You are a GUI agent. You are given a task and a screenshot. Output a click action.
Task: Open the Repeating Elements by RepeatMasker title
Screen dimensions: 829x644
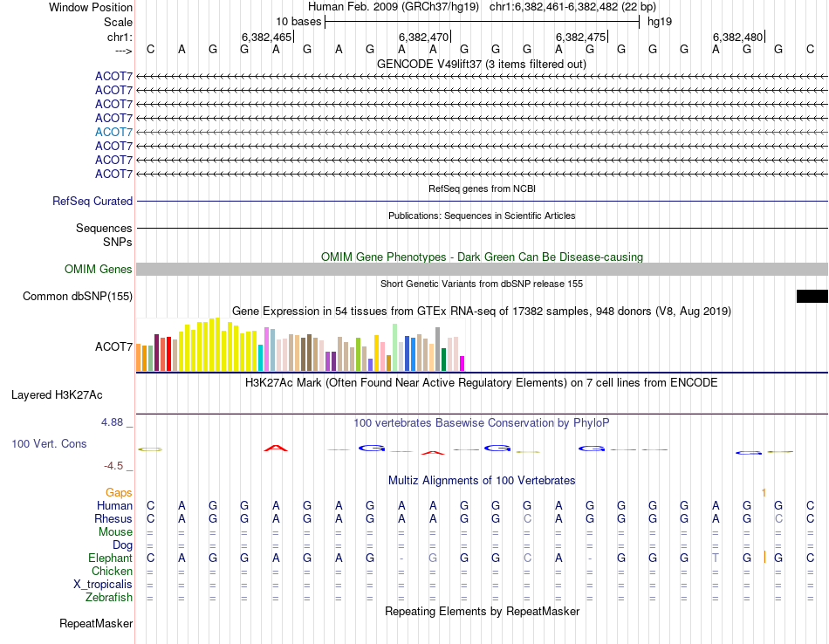click(x=483, y=612)
